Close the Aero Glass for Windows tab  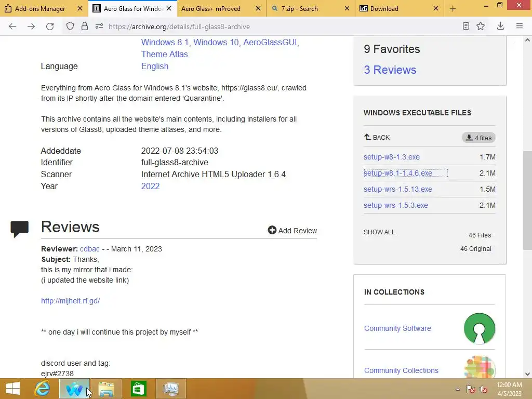point(169,8)
